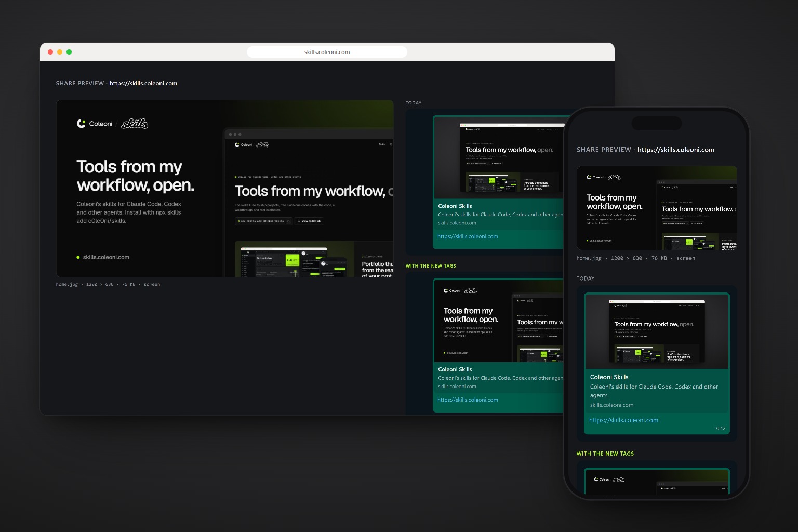Click 'Coleoni Skills' title on the phone's TODAY card
This screenshot has width=798, height=532.
coord(609,377)
